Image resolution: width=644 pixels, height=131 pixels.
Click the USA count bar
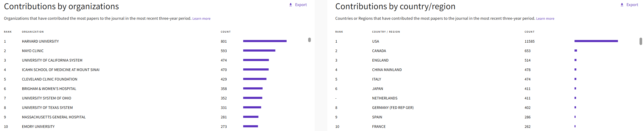[x=596, y=41]
